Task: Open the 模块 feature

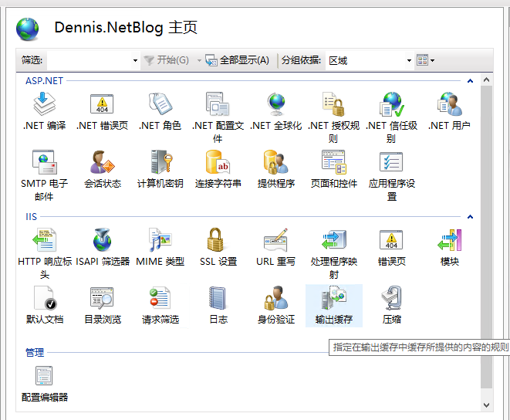Action: 450,248
